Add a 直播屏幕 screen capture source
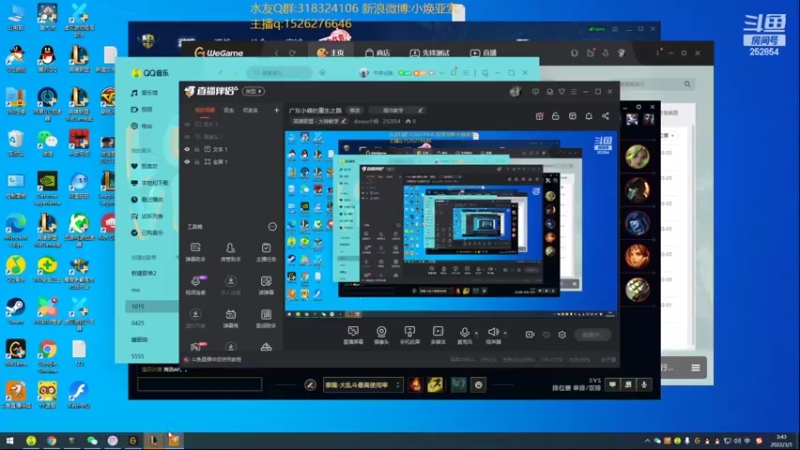Image resolution: width=800 pixels, height=450 pixels. (x=353, y=335)
